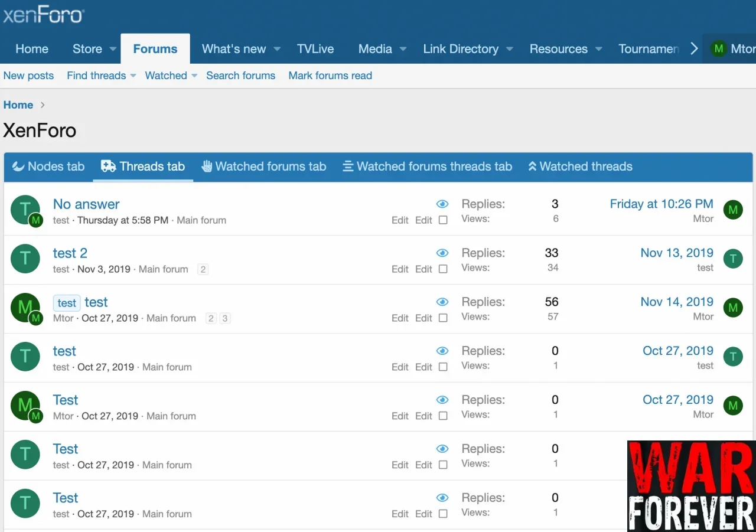Open the Nov 13, 2019 last post link
Screen dimensions: 756x532
[677, 253]
